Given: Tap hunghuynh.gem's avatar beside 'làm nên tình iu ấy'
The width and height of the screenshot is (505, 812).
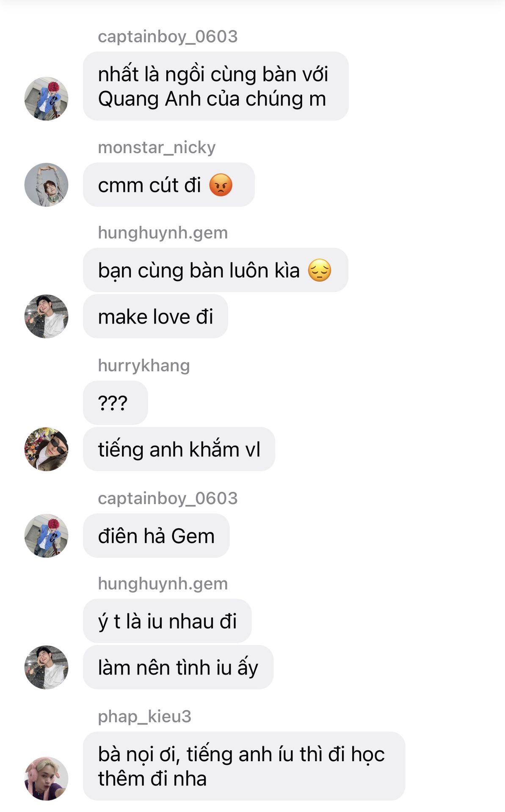Looking at the screenshot, I should tap(46, 667).
